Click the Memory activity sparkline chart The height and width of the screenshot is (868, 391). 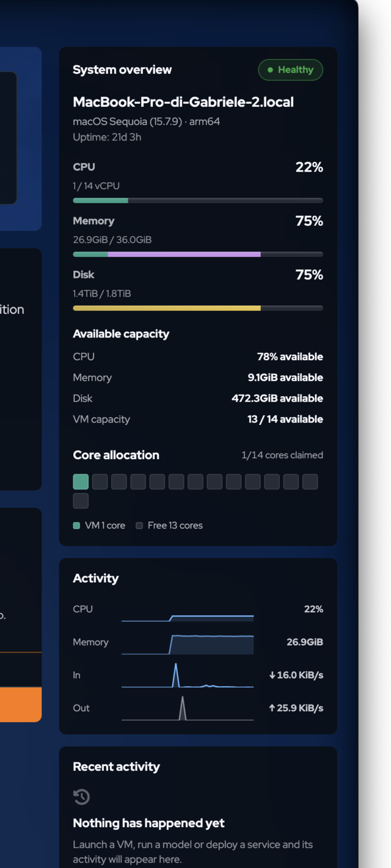click(188, 643)
